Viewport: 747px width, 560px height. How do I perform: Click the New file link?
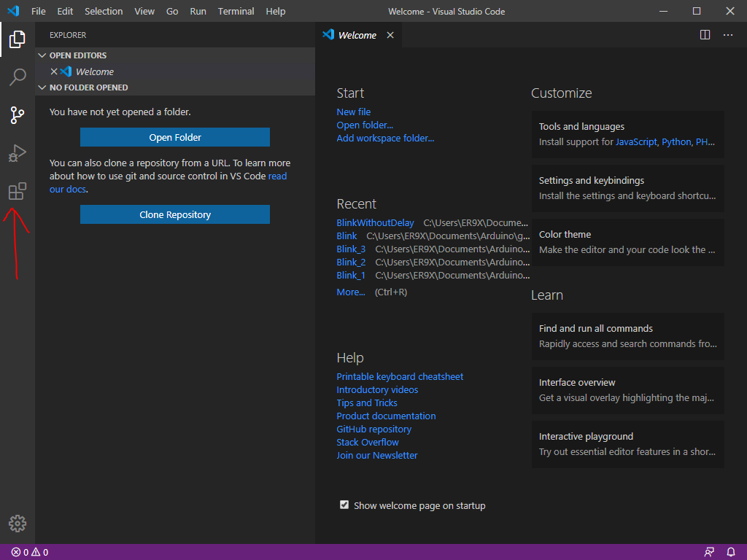click(x=354, y=112)
